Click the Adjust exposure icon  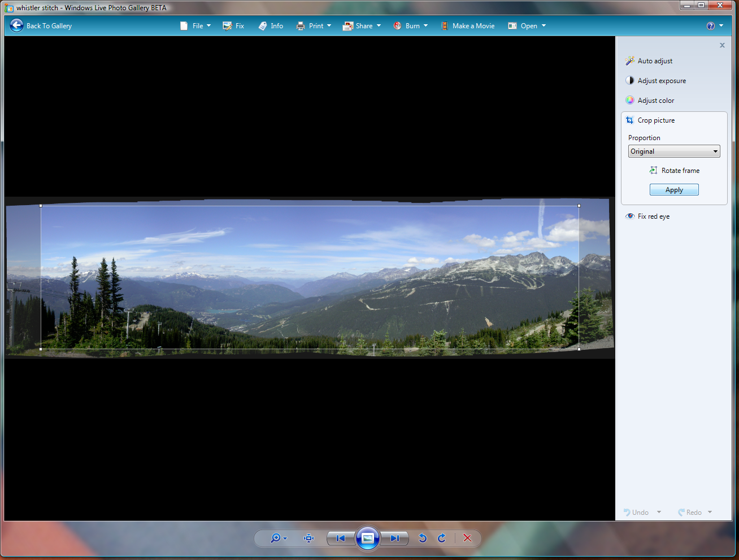[630, 81]
